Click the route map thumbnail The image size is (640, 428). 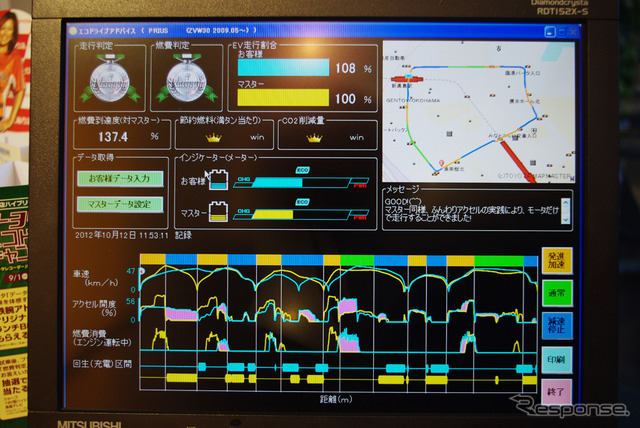[479, 111]
